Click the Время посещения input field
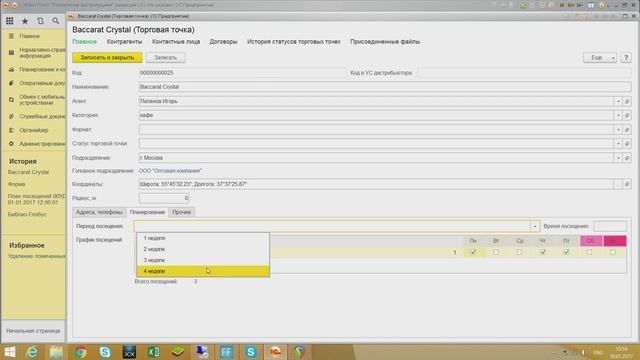The image size is (640, 360). coord(610,226)
